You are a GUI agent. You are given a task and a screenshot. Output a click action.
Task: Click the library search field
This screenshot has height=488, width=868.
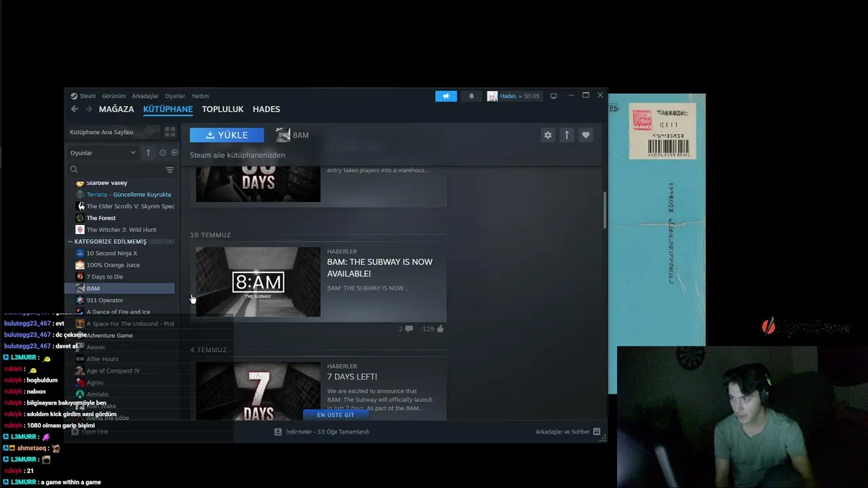[x=121, y=169]
